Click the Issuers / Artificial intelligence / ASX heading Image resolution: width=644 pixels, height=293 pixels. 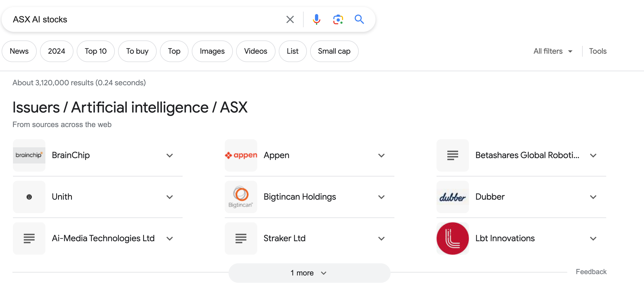130,107
